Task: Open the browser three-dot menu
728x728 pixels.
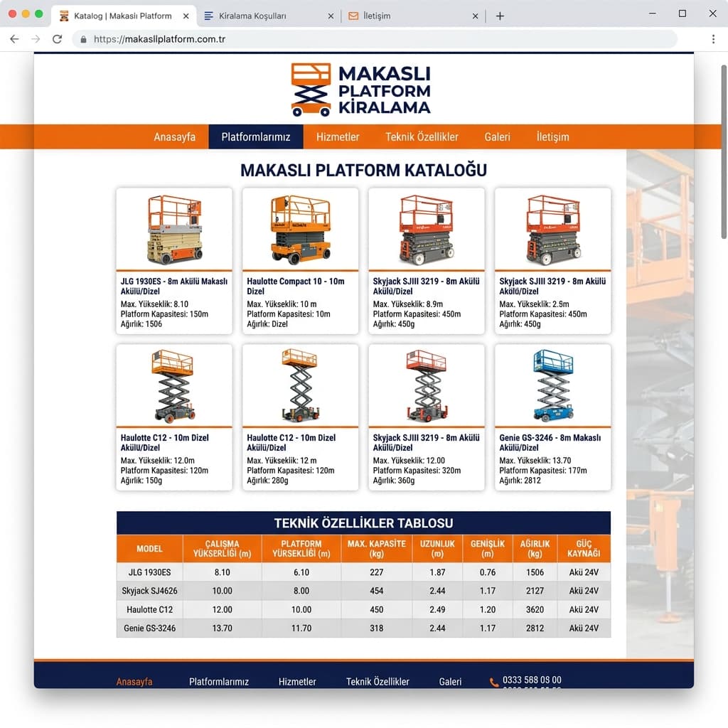Action: pos(713,39)
